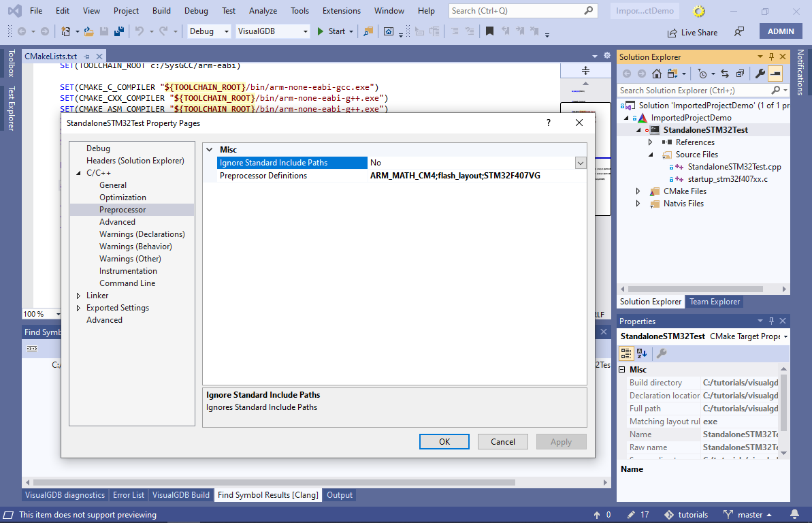Open the Extensions menu

point(341,11)
